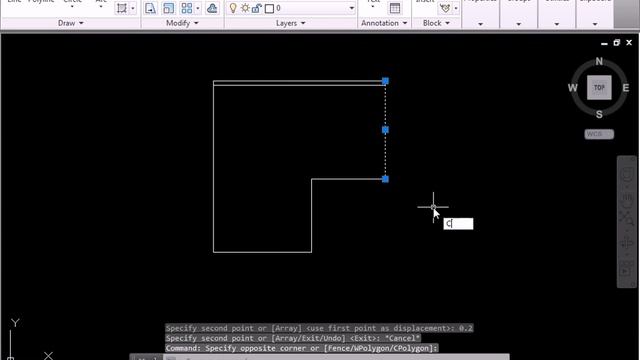This screenshot has width=640, height=360.
Task: Click the top blue grip of selected line
Action: click(385, 81)
